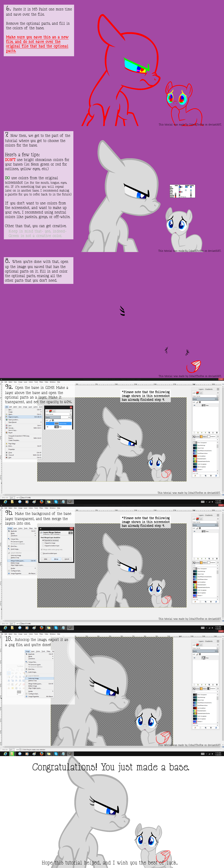Select 'Optional Parts' layer thumbnail
The image size is (224, 868).
coord(57,424)
